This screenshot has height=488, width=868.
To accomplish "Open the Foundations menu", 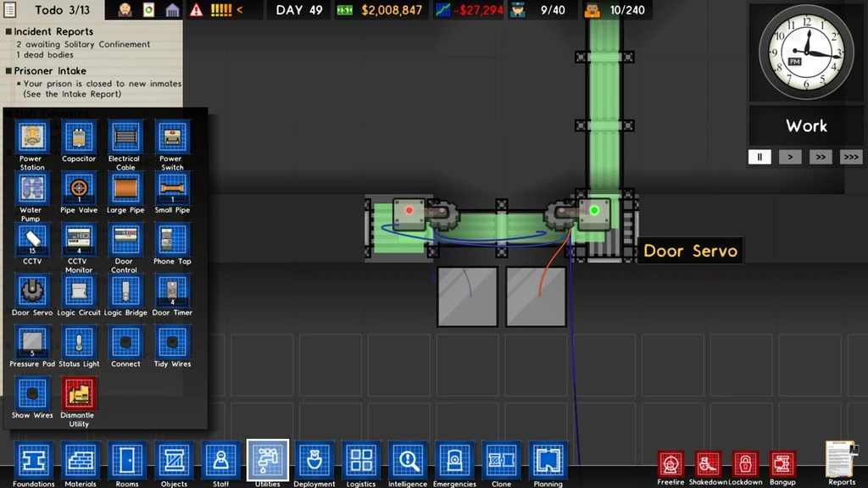I will (33, 460).
